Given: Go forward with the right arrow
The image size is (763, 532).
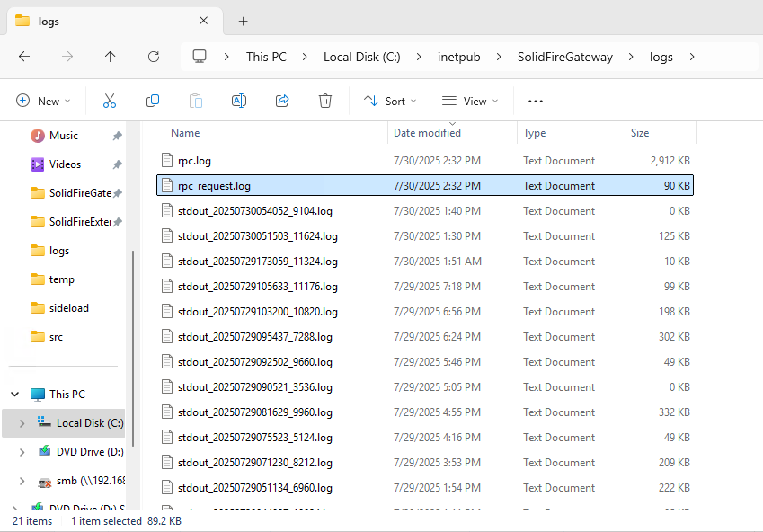Looking at the screenshot, I should coord(67,57).
